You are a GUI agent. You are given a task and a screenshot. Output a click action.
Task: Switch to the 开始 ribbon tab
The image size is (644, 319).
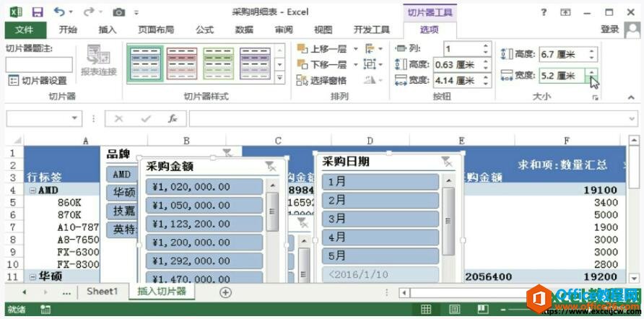[x=68, y=30]
